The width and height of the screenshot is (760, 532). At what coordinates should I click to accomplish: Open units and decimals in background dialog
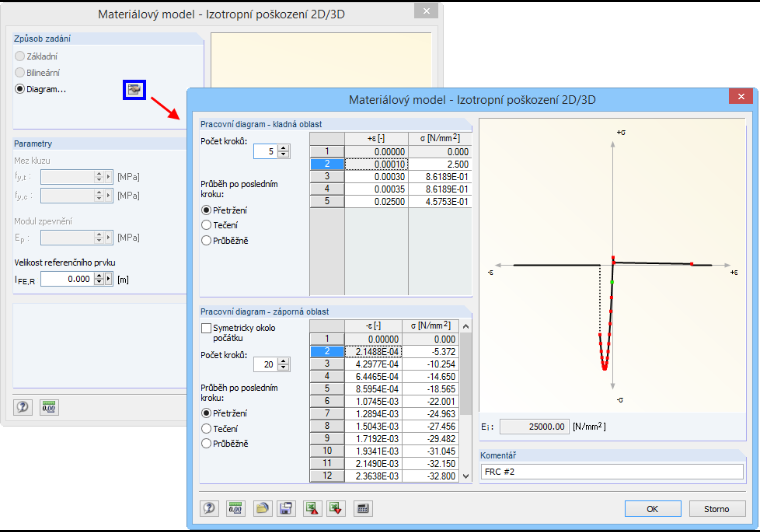pyautogui.click(x=48, y=407)
